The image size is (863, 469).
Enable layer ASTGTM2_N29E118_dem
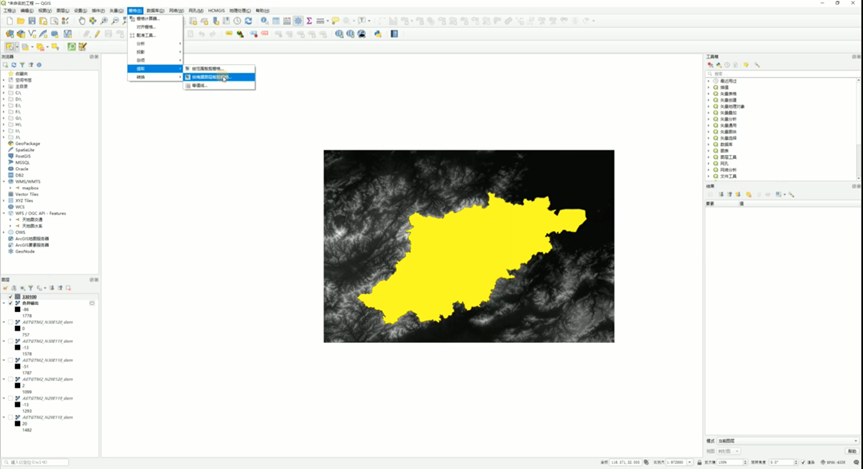pyautogui.click(x=10, y=417)
